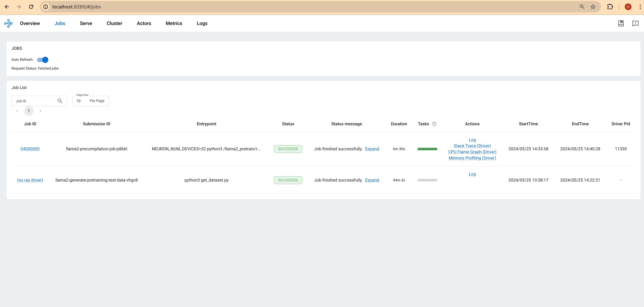Click the Submission ID column header
The width and height of the screenshot is (644, 307).
click(x=97, y=124)
